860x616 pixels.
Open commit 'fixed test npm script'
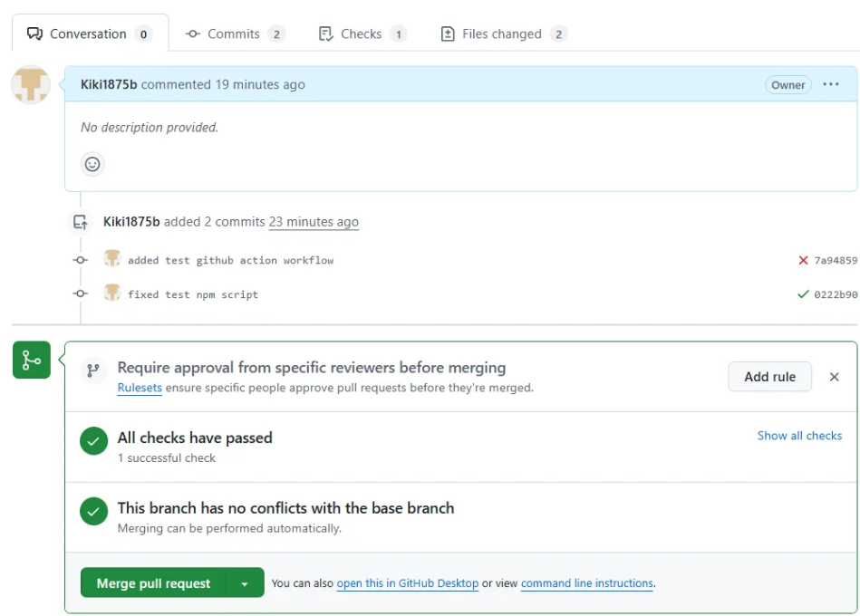193,294
